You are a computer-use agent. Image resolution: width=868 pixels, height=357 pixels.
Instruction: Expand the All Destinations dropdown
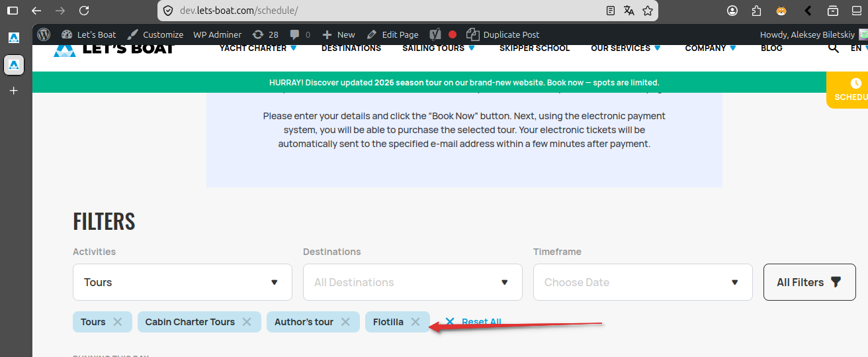tap(413, 282)
